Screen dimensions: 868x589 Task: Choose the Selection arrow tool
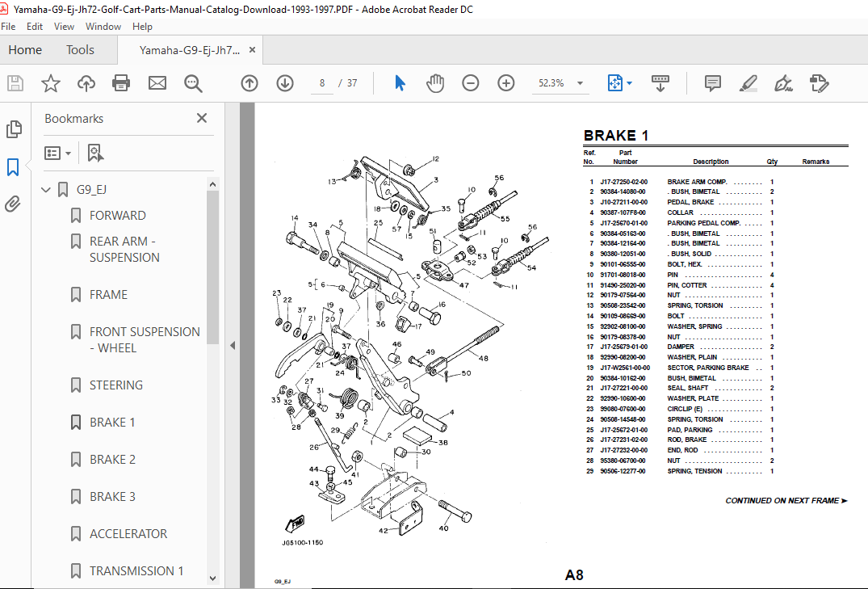[400, 83]
